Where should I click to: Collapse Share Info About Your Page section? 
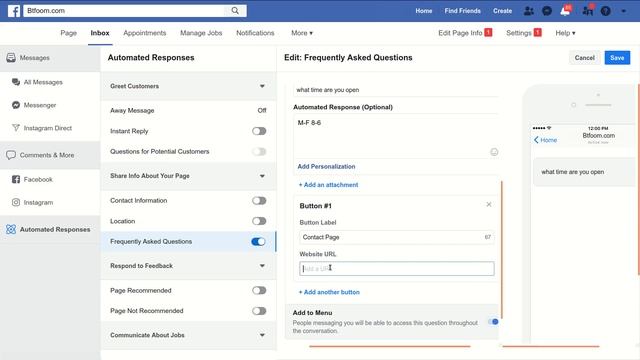[262, 176]
